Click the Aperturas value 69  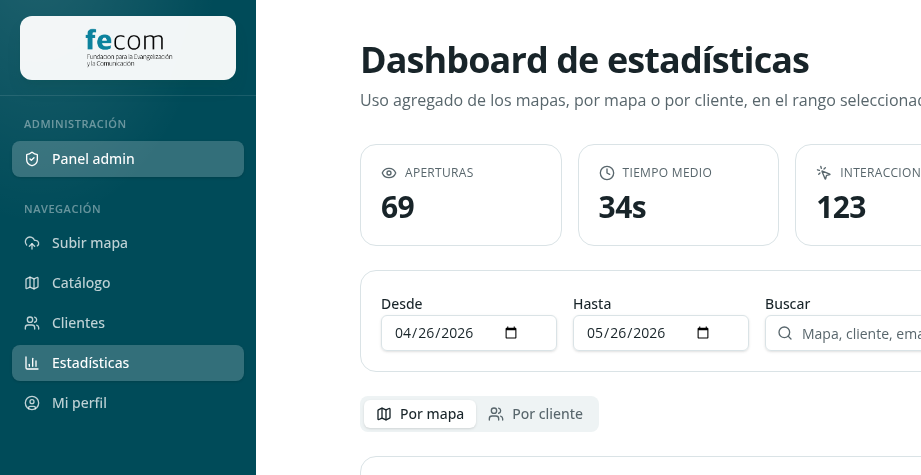tap(398, 207)
